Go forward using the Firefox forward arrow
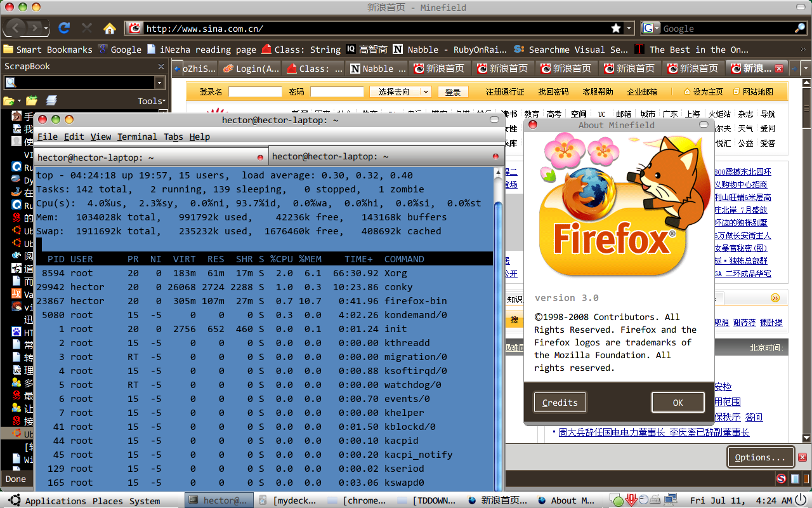Viewport: 812px width, 508px height. coord(34,28)
